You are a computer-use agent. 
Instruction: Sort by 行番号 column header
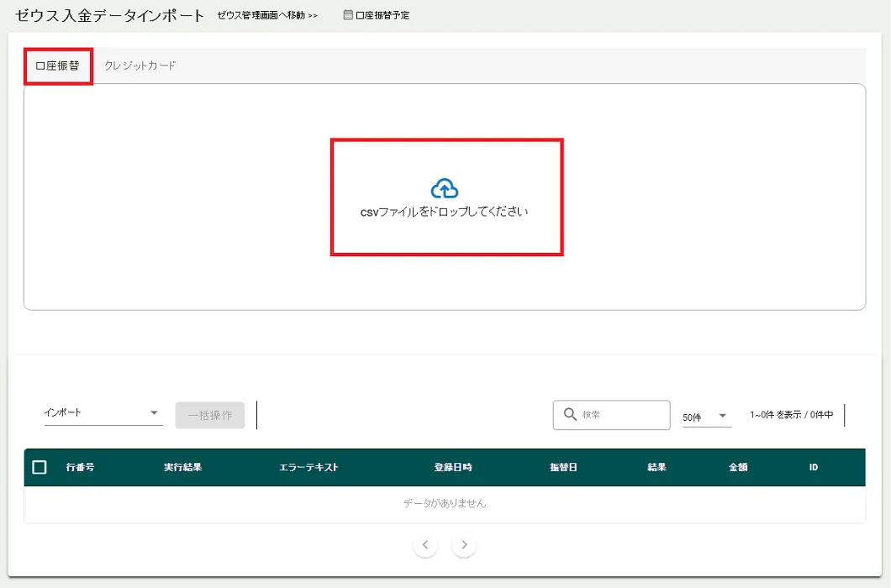[80, 467]
